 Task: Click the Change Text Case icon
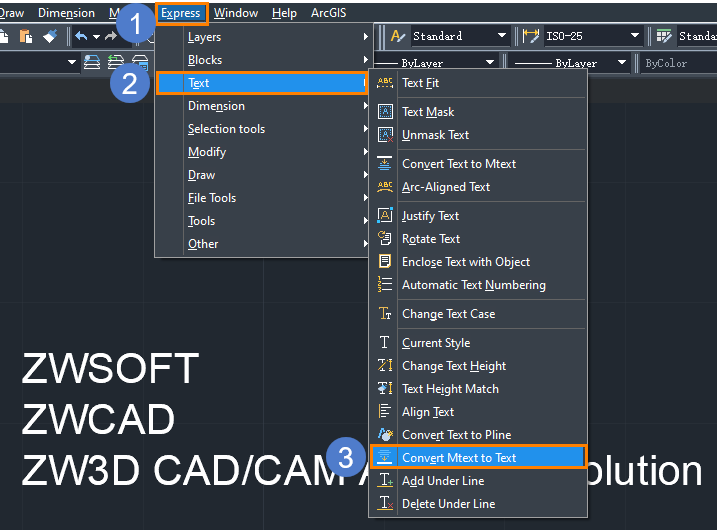(x=385, y=313)
